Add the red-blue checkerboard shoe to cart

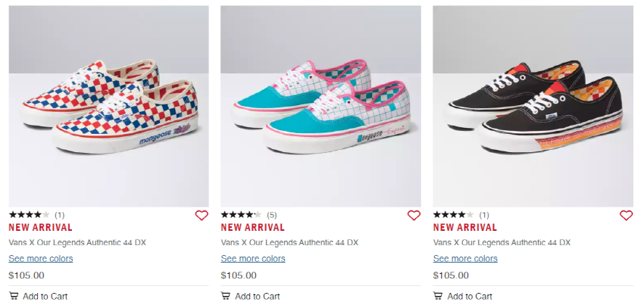click(x=38, y=296)
